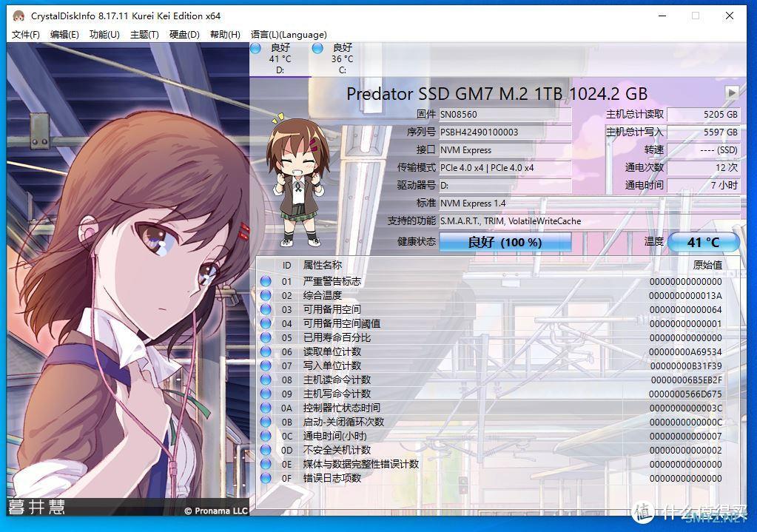757x532 pixels.
Task: Click raw value 0000000B31F39 of 写入单位计数
Action: (x=686, y=366)
